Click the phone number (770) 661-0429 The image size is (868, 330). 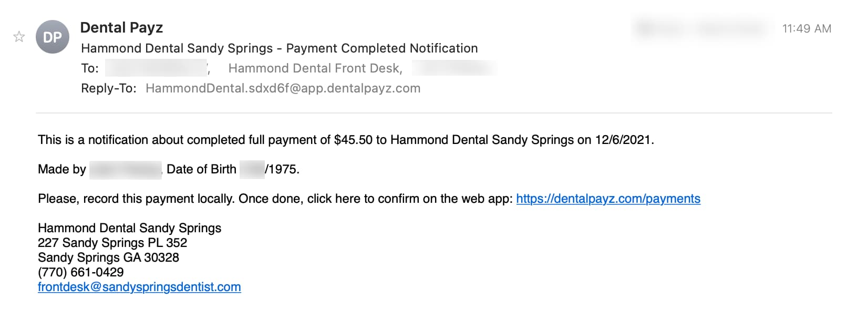pyautogui.click(x=81, y=272)
